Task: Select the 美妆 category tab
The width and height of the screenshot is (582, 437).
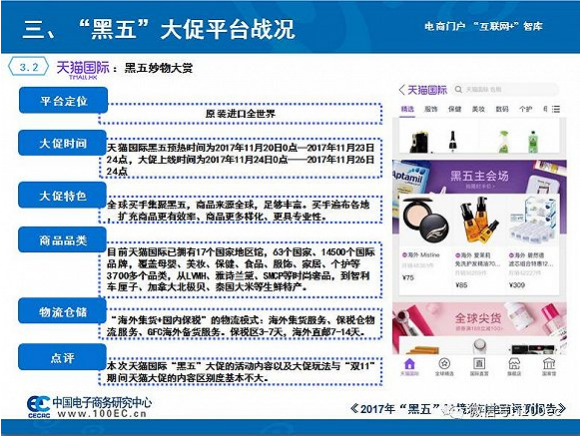Action: (x=478, y=109)
